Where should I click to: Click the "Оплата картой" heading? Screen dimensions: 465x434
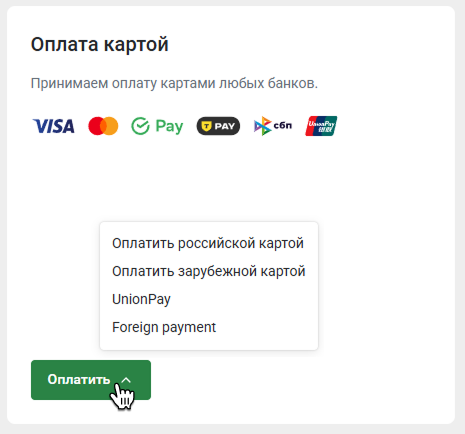[100, 45]
